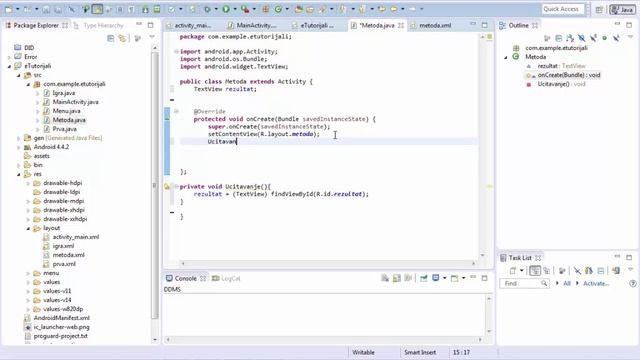
Task: Click the Outline Sort icon
Action: (570, 38)
